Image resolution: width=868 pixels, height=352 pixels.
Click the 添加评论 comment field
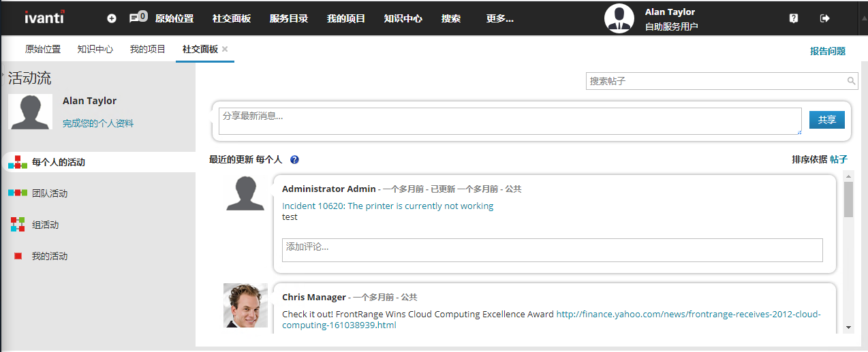coord(553,250)
